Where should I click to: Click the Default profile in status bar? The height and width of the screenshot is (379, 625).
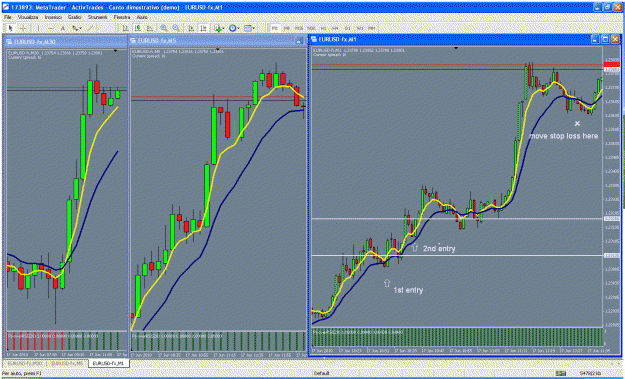(x=321, y=373)
